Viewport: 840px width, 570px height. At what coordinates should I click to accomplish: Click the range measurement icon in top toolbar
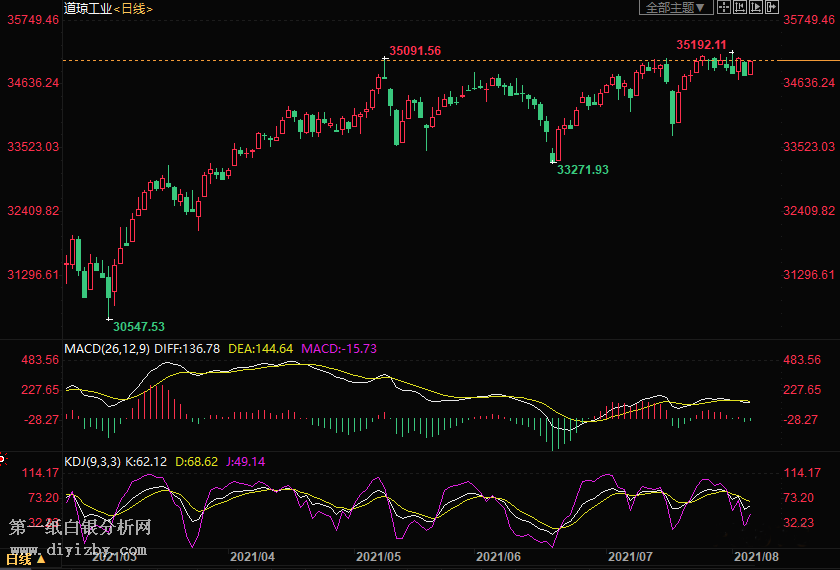click(740, 7)
